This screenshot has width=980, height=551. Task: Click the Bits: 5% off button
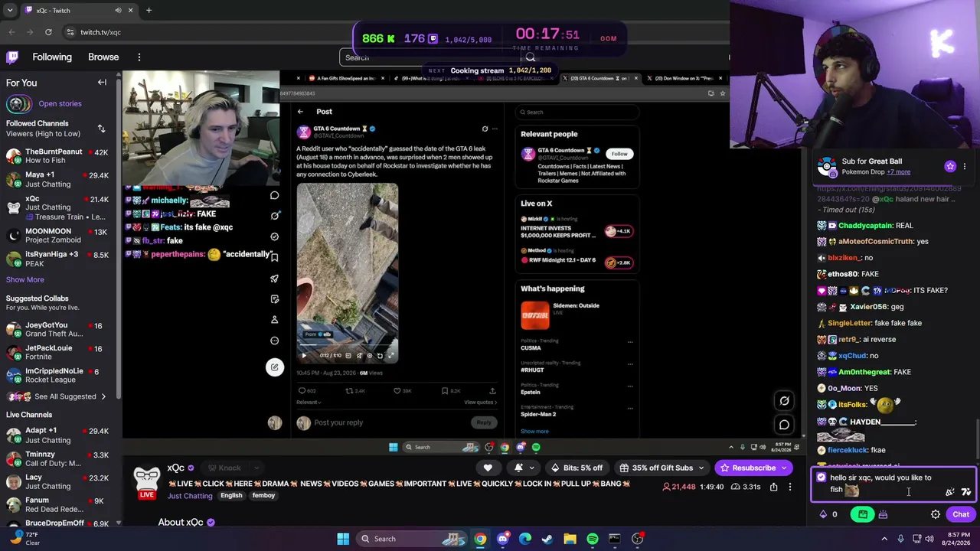(577, 468)
